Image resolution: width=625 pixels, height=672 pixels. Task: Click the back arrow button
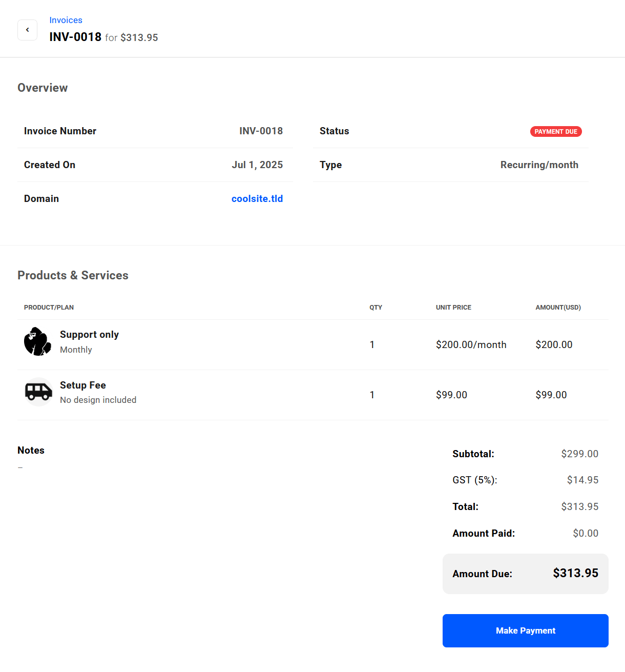tap(27, 30)
